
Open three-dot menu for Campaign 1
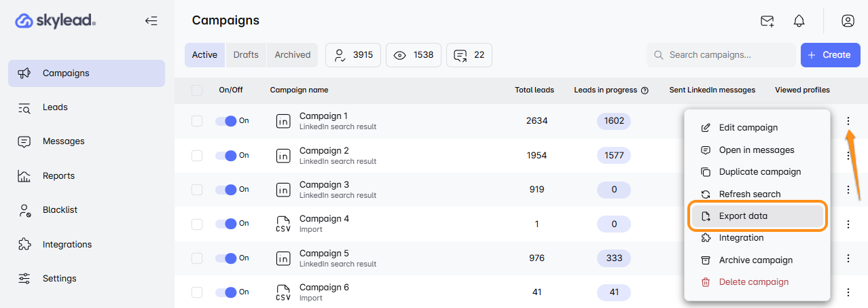(848, 121)
